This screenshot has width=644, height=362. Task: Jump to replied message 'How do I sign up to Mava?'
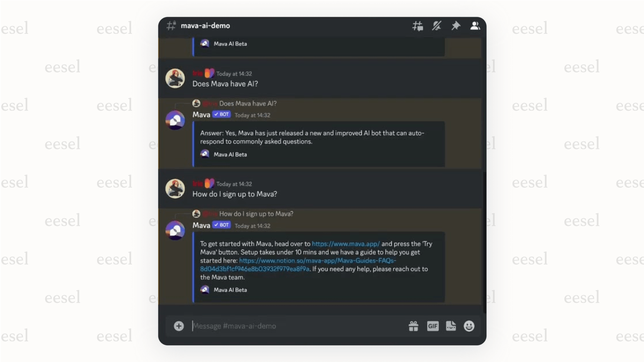pos(256,214)
